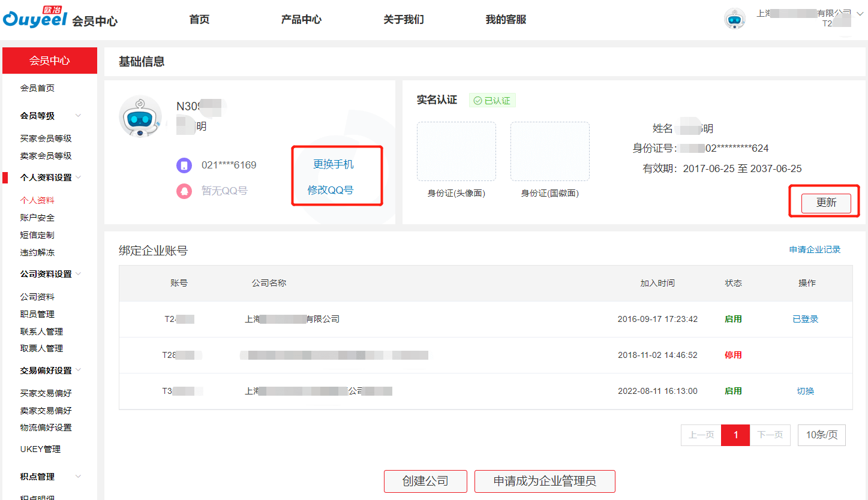This screenshot has height=500, width=868.
Task: Open 产品中心 in the top navigation
Action: (301, 20)
